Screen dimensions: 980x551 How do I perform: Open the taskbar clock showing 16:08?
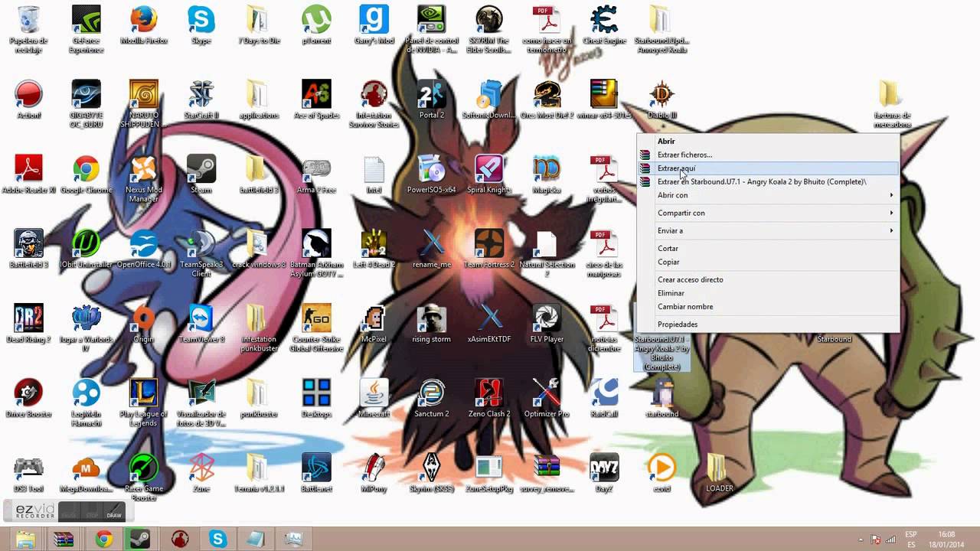click(x=947, y=539)
